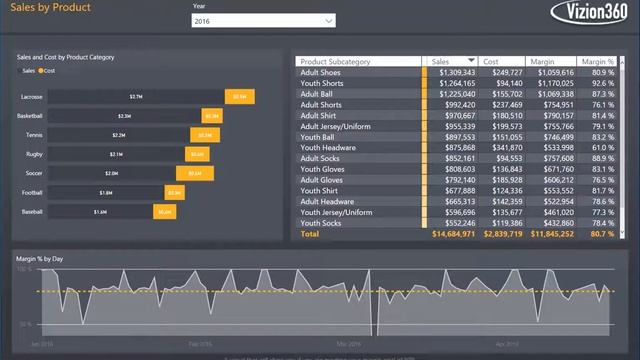Click the Cost column header
This screenshot has height=360, width=640.
pos(501,61)
